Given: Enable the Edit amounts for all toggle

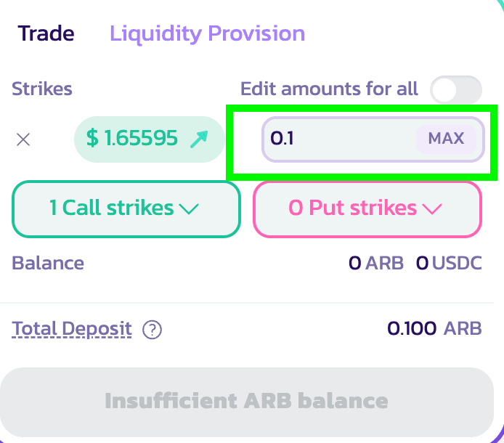Looking at the screenshot, I should [455, 89].
